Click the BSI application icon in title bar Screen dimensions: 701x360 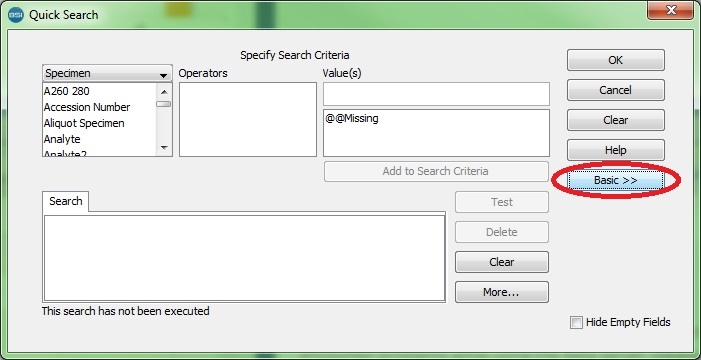[16, 15]
